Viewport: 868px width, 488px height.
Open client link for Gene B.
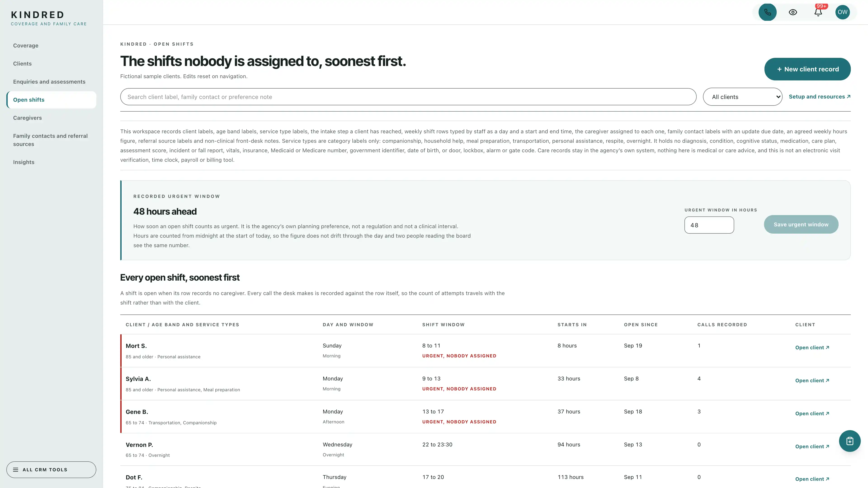812,414
